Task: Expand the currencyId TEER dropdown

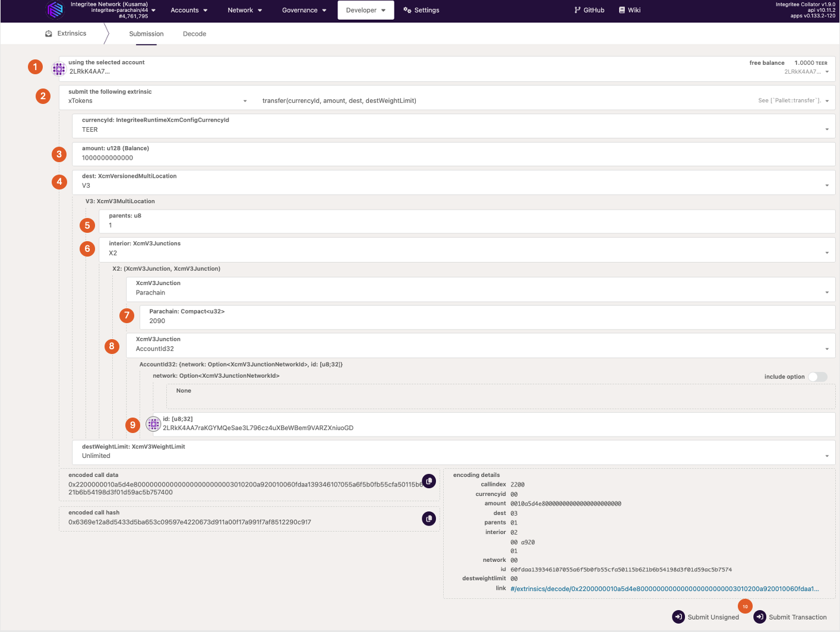Action: (x=826, y=129)
